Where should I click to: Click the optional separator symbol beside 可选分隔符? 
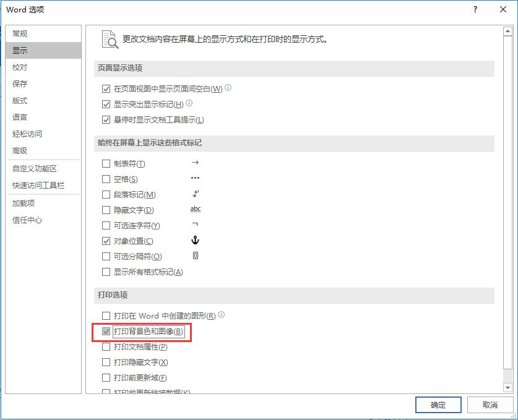pyautogui.click(x=195, y=256)
